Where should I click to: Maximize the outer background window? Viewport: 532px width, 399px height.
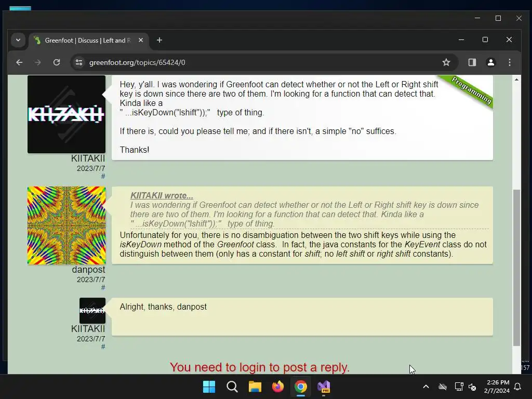point(498,18)
